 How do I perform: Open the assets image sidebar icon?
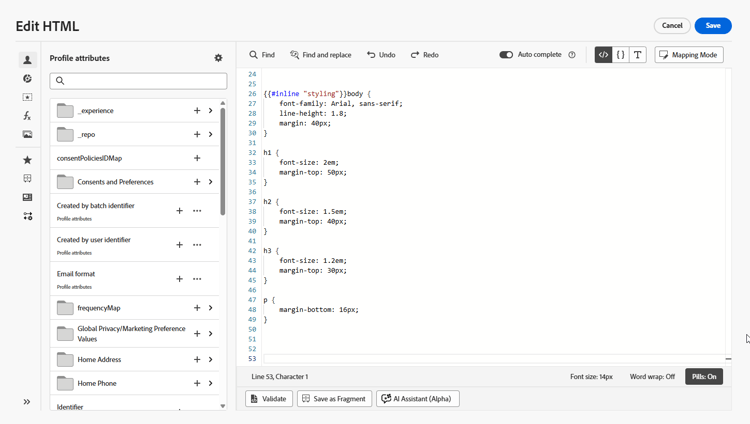click(x=27, y=134)
